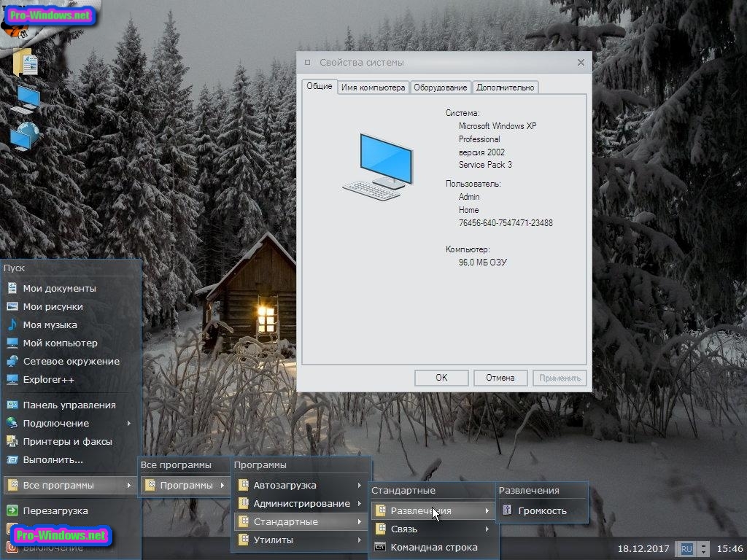
Task: Expand the Подключение submenu arrow
Action: [x=129, y=423]
